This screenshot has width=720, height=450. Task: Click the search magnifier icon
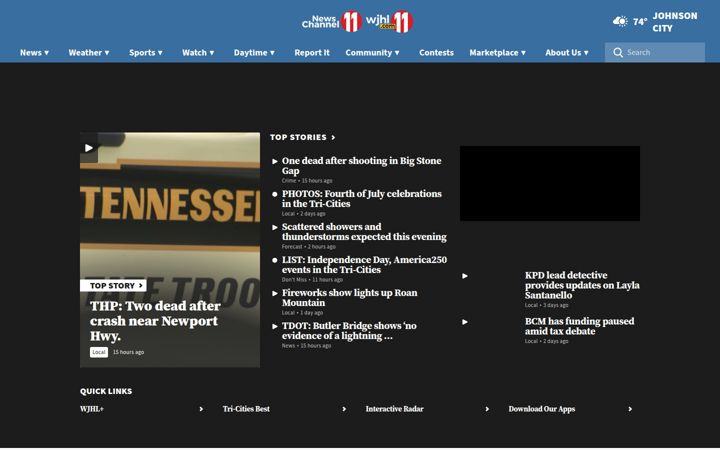(618, 52)
